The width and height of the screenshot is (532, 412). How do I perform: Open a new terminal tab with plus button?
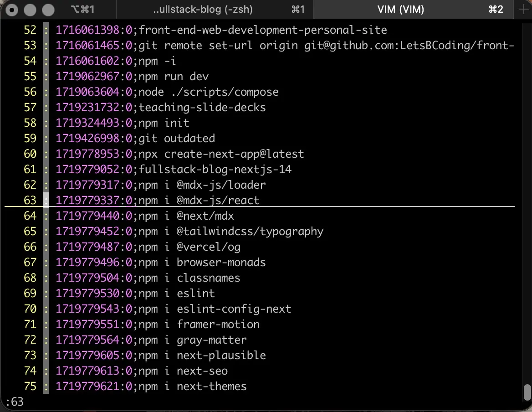pyautogui.click(x=523, y=10)
